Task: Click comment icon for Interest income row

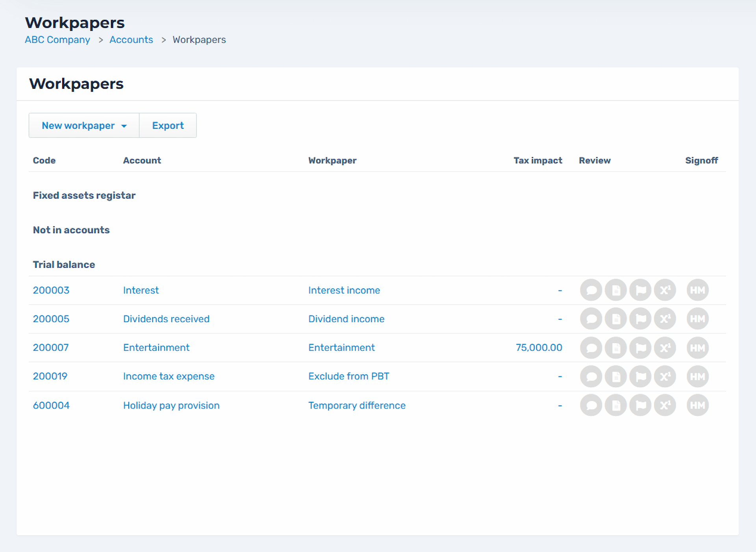Action: [591, 290]
